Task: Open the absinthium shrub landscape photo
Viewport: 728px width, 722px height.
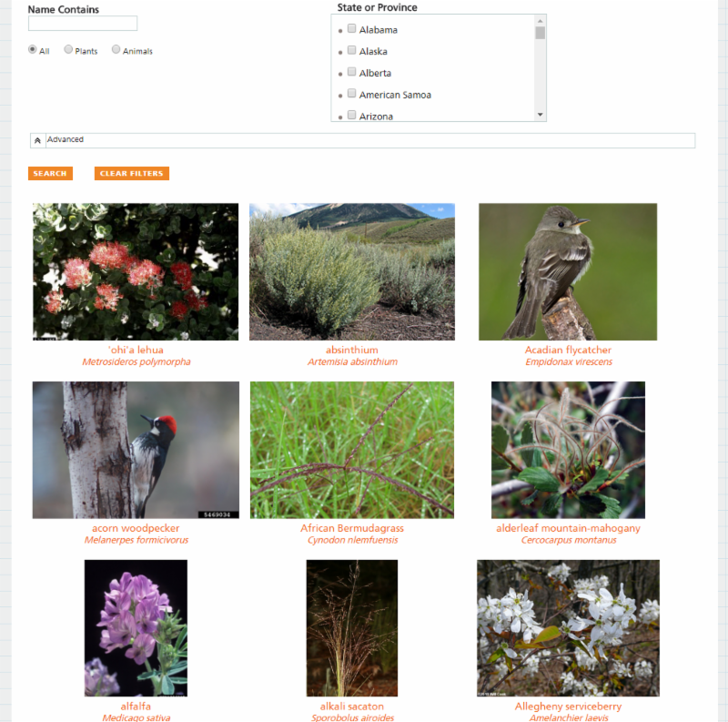Action: tap(352, 272)
